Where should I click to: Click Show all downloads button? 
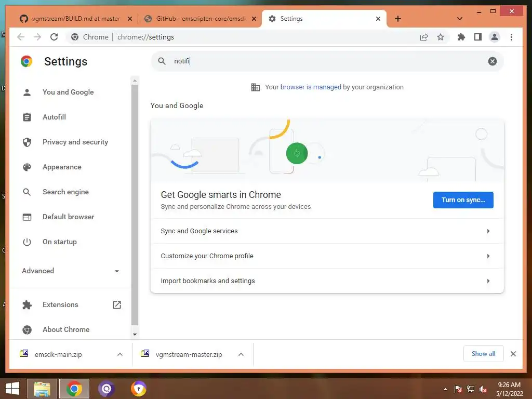(x=484, y=354)
